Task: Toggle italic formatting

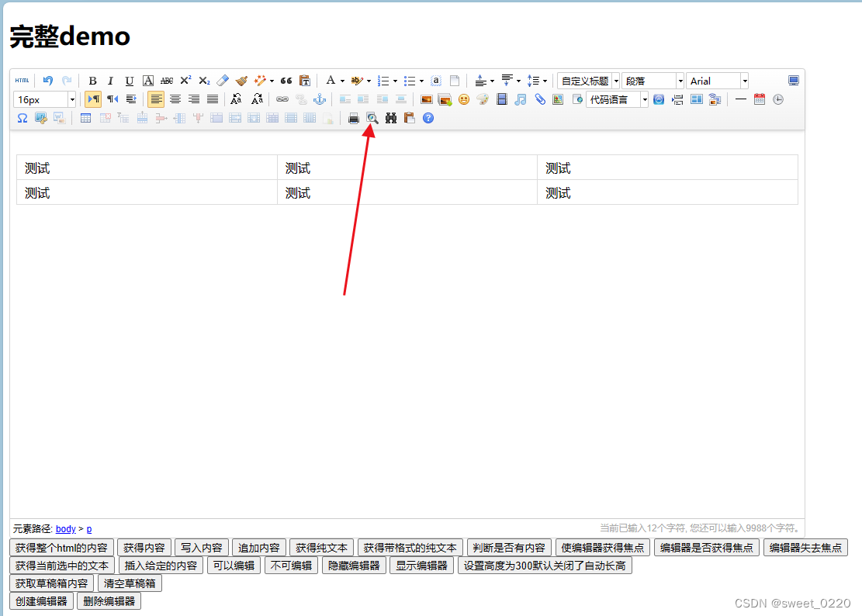Action: [x=110, y=80]
